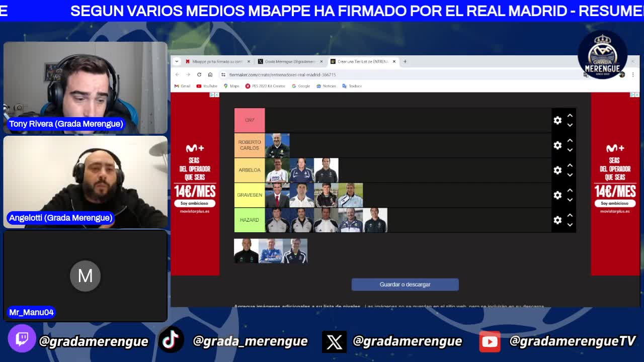Pick the coach photo in Roberto Carlos row

tap(277, 145)
